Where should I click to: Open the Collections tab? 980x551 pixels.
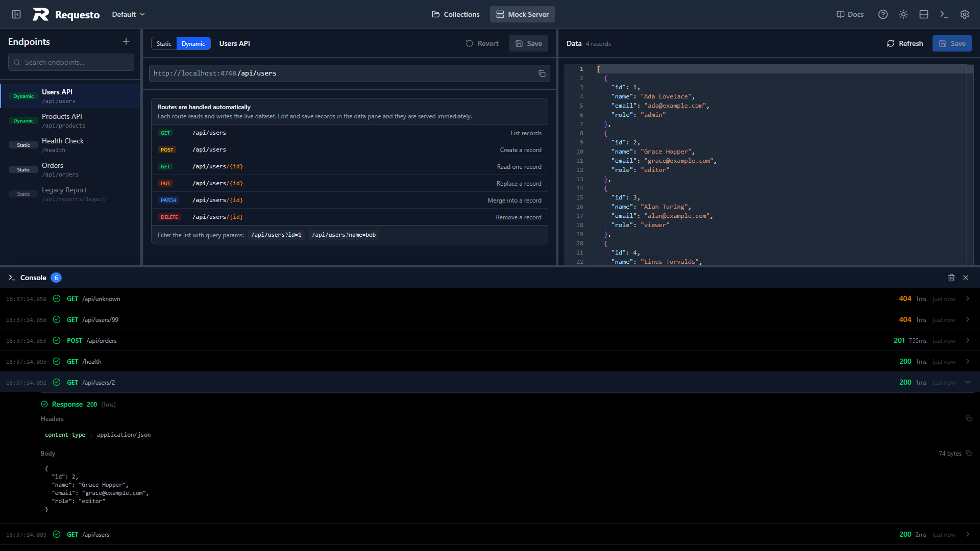[456, 14]
